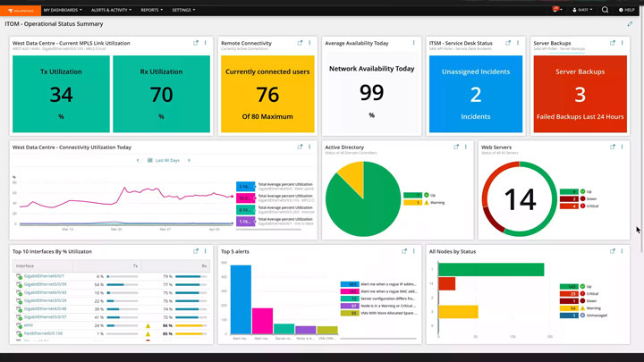The width and height of the screenshot is (644, 362).
Task: Open Server Backups widget kebab menu
Action: [x=623, y=43]
